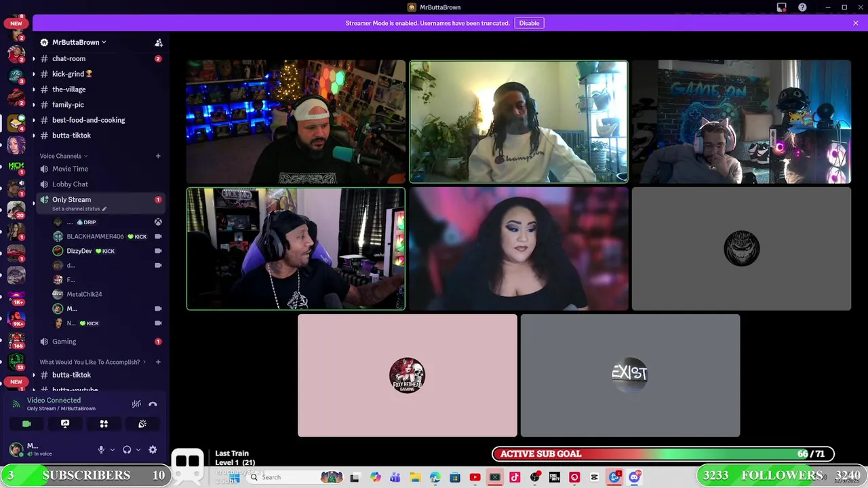Click the Xbox icon beside the DRIP member
868x488 pixels.
click(x=158, y=222)
